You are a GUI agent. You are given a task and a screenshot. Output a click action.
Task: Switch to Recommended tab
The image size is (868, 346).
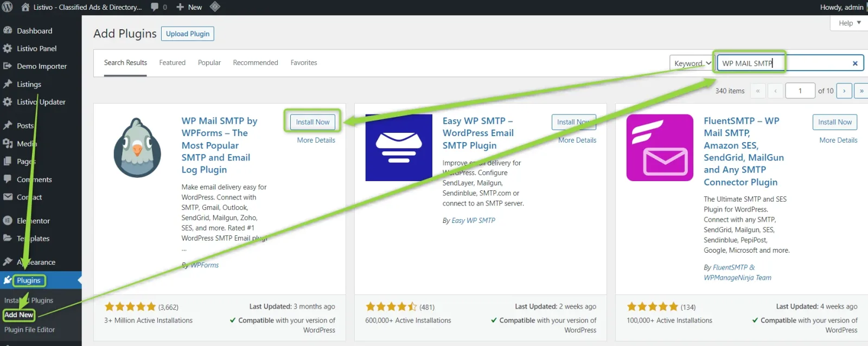256,62
